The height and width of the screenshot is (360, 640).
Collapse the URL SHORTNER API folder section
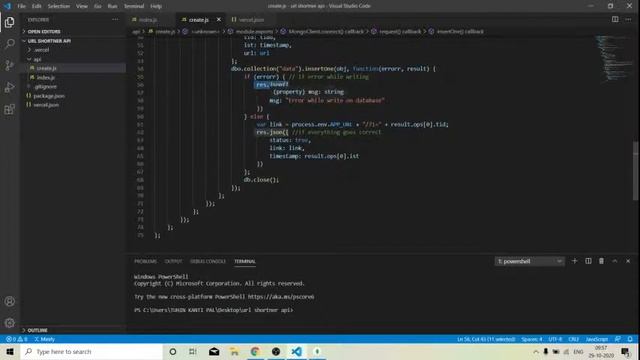49,41
